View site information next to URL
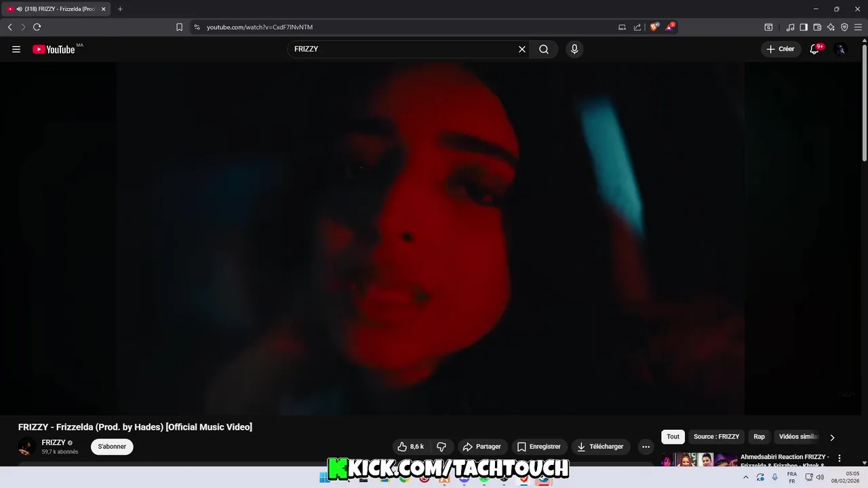Image resolution: width=868 pixels, height=488 pixels. (197, 27)
